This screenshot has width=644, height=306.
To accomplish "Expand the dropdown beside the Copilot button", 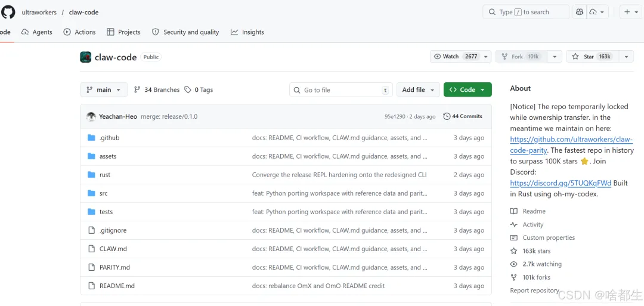I will pos(597,12).
